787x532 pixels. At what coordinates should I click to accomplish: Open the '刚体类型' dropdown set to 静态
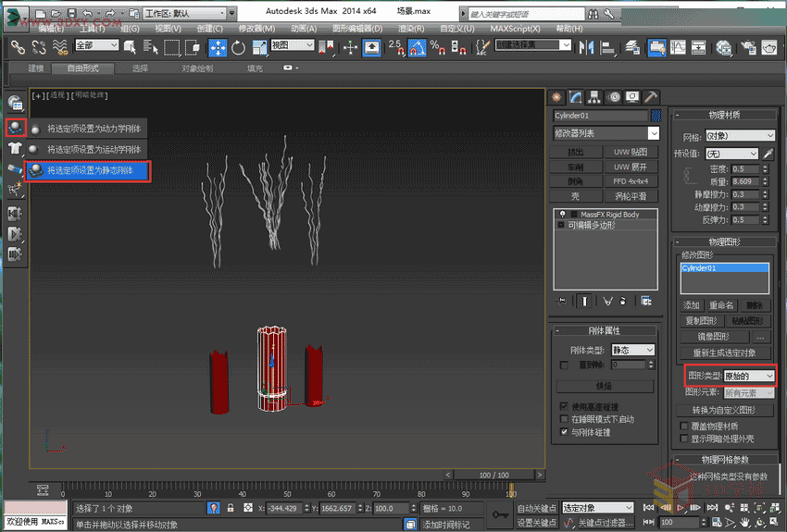(633, 350)
